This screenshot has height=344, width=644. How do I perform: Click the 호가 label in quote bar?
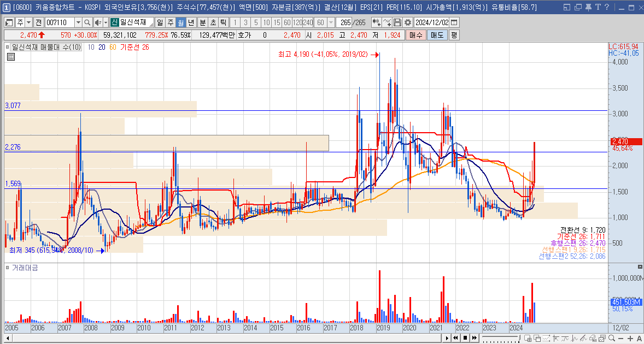tap(244, 35)
